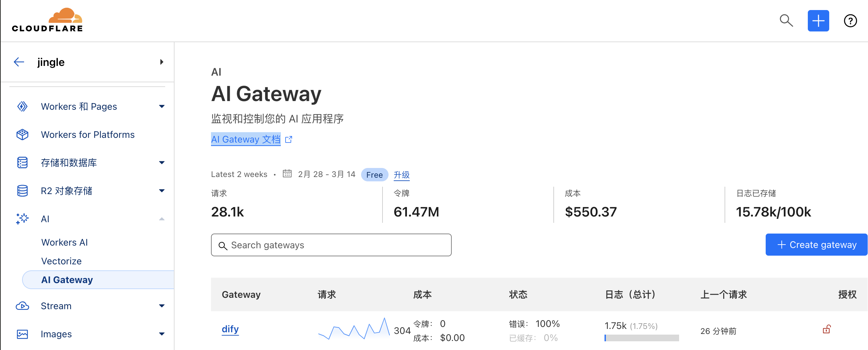Screen dimensions: 868x350
Task: Click the 上一个请求 column header
Action: pos(724,295)
